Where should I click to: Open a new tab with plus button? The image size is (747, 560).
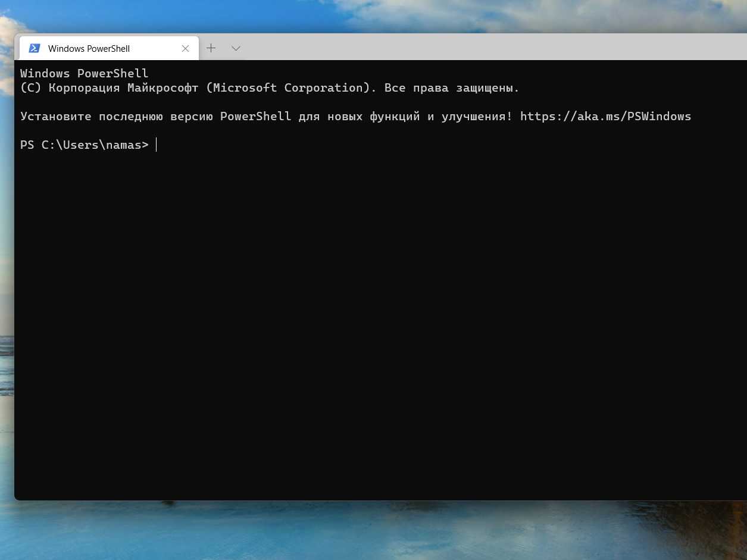coord(211,48)
